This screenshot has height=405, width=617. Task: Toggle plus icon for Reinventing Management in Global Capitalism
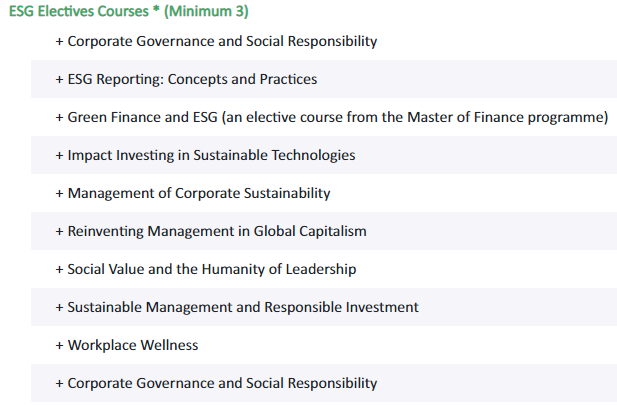(59, 231)
